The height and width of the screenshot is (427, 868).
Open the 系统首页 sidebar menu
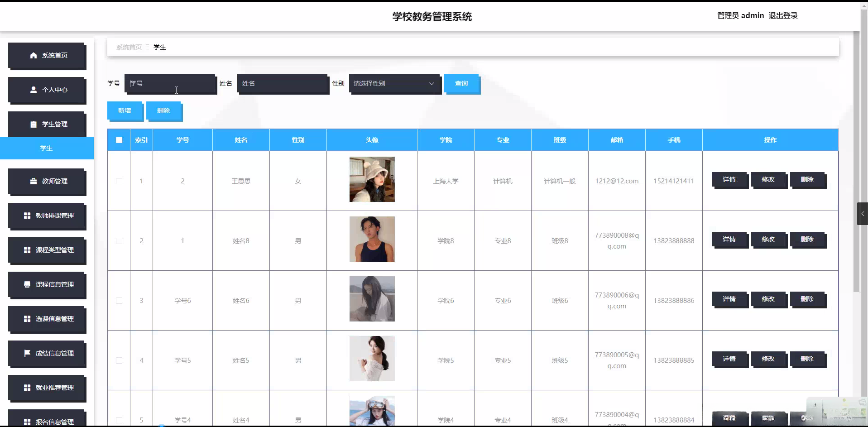47,55
